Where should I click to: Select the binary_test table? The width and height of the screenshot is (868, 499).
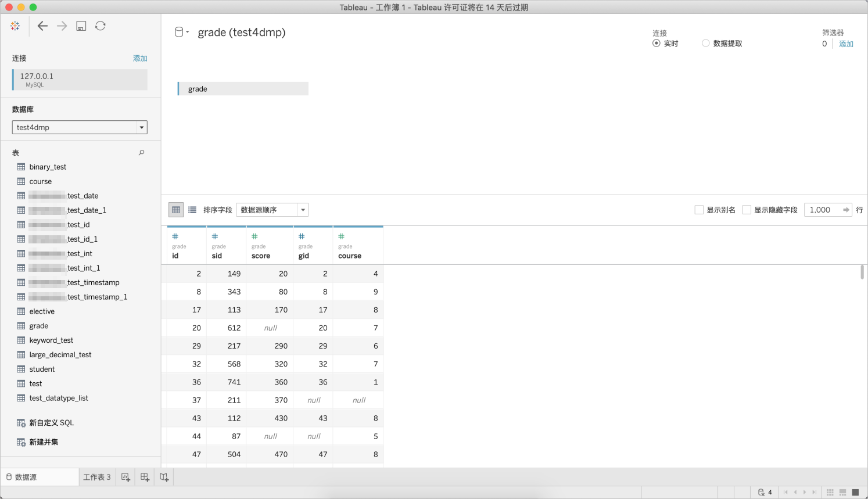tap(48, 167)
